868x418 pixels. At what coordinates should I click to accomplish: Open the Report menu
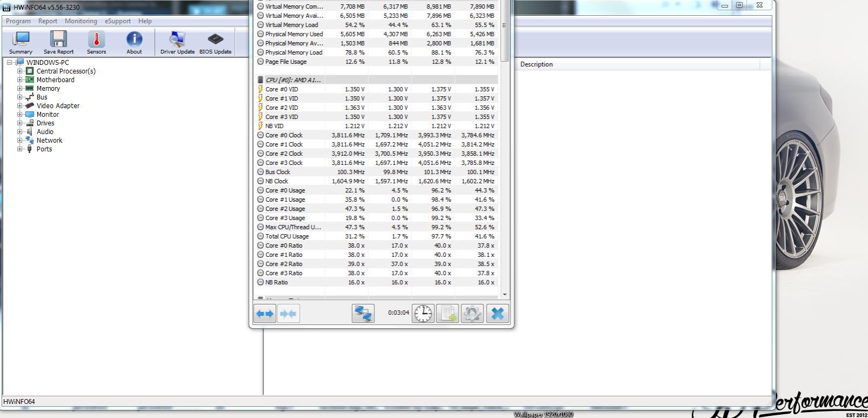click(48, 21)
